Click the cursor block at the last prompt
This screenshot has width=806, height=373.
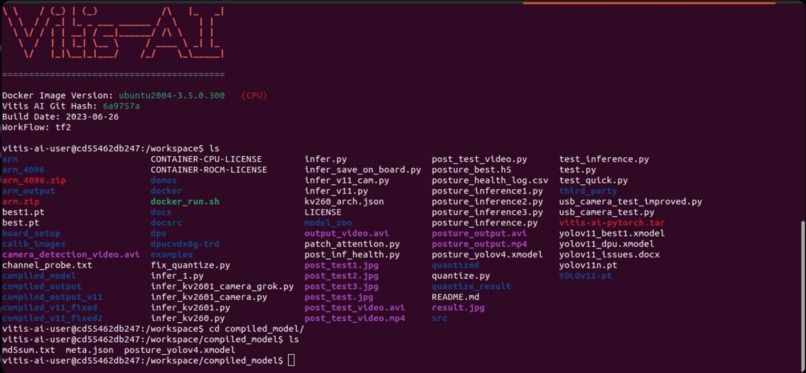291,361
